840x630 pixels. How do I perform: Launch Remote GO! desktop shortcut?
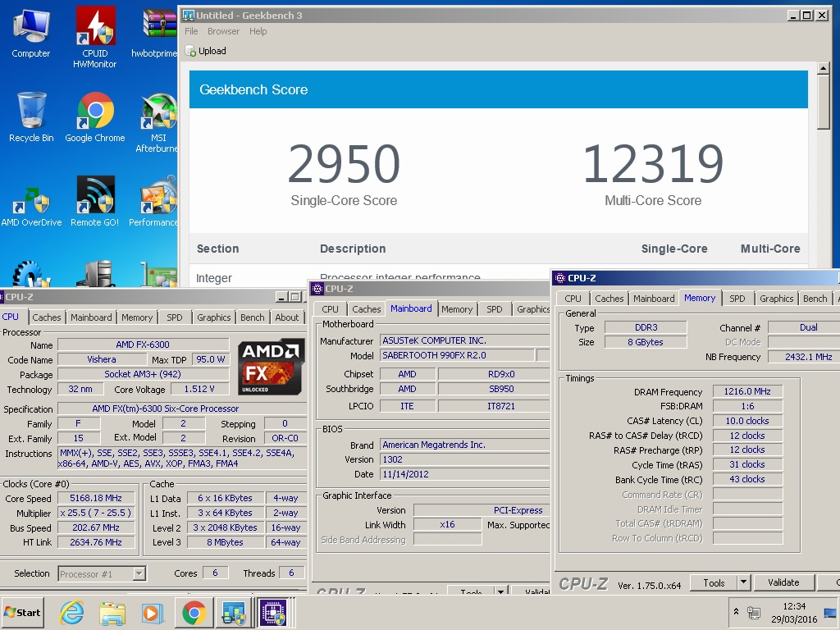click(95, 202)
